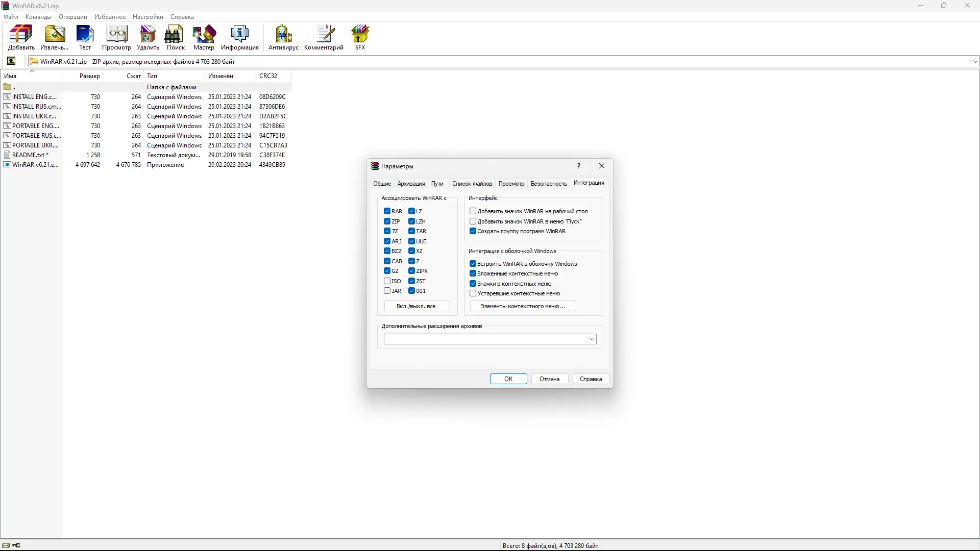Click the SFX toolbar icon

click(360, 37)
